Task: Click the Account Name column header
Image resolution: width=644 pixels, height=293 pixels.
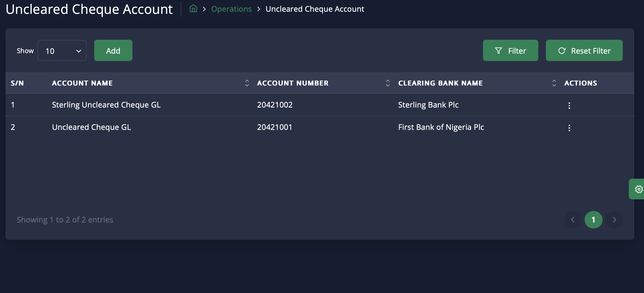Action: [x=82, y=83]
